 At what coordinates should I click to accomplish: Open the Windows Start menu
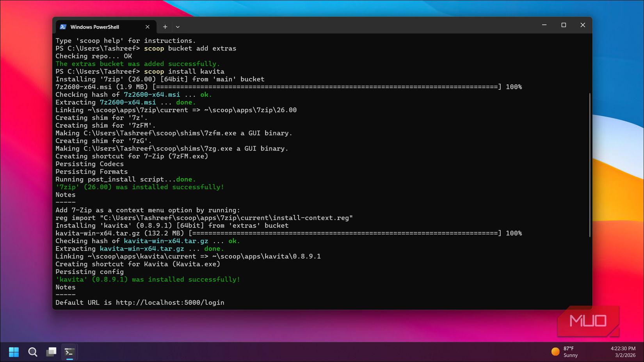[x=14, y=352]
